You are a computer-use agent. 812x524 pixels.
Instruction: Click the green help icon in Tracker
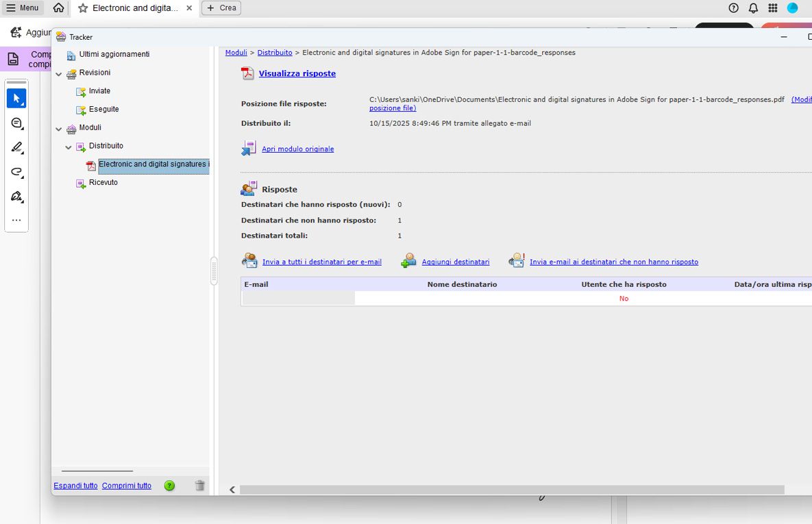(169, 486)
